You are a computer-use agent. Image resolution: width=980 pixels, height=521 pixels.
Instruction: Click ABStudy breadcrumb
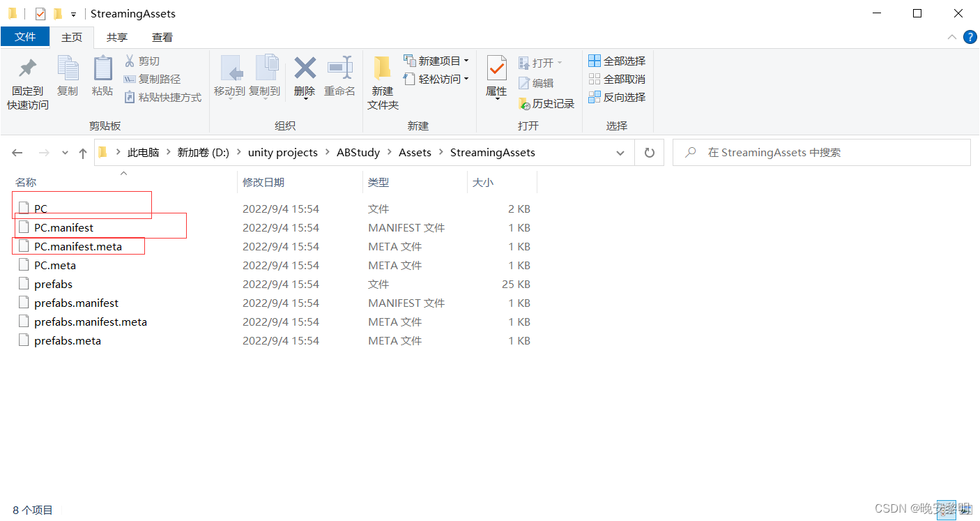(358, 153)
